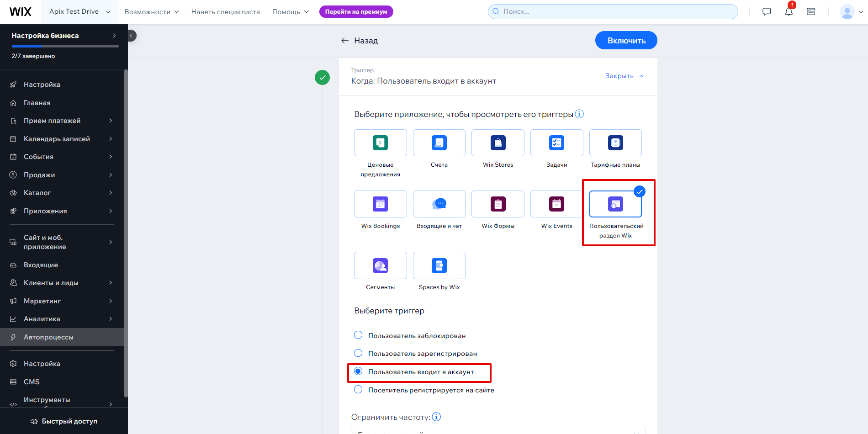
Task: Click the back arrow next to Назад
Action: 345,41
